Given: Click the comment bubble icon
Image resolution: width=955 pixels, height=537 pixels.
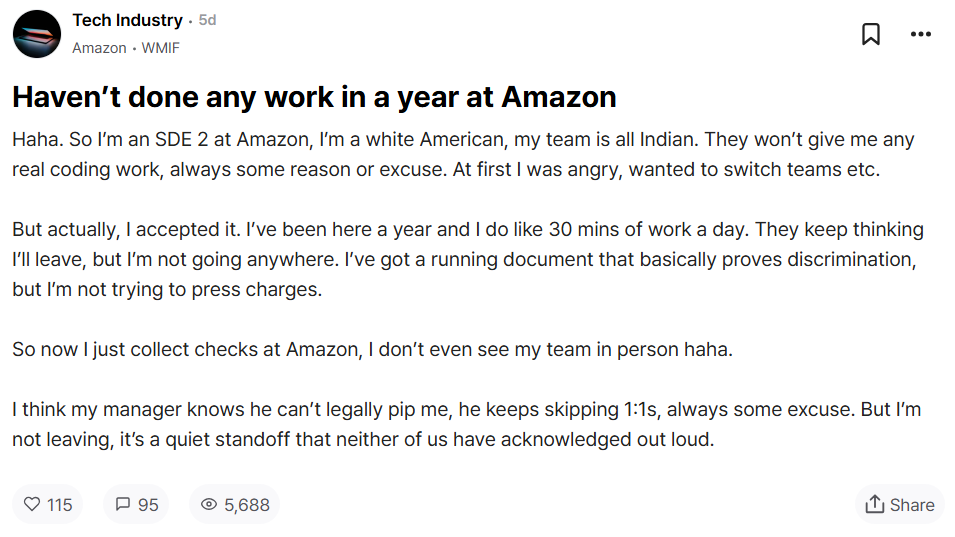Looking at the screenshot, I should click(x=123, y=505).
